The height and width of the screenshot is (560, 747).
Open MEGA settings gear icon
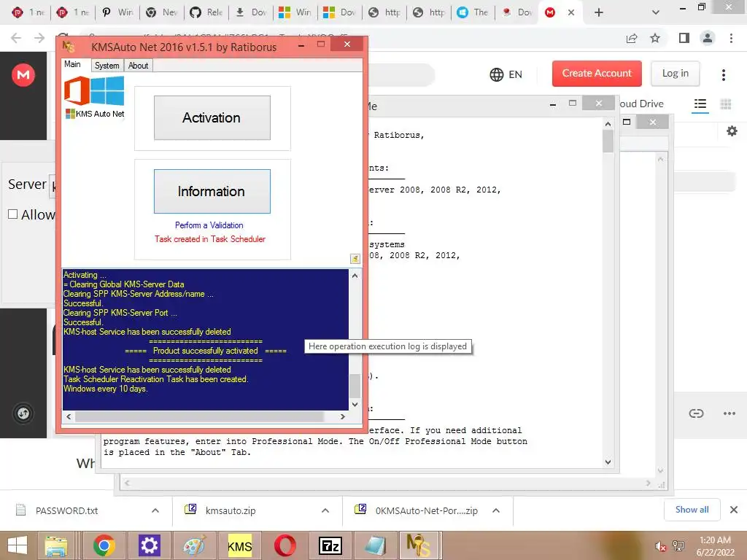[732, 131]
